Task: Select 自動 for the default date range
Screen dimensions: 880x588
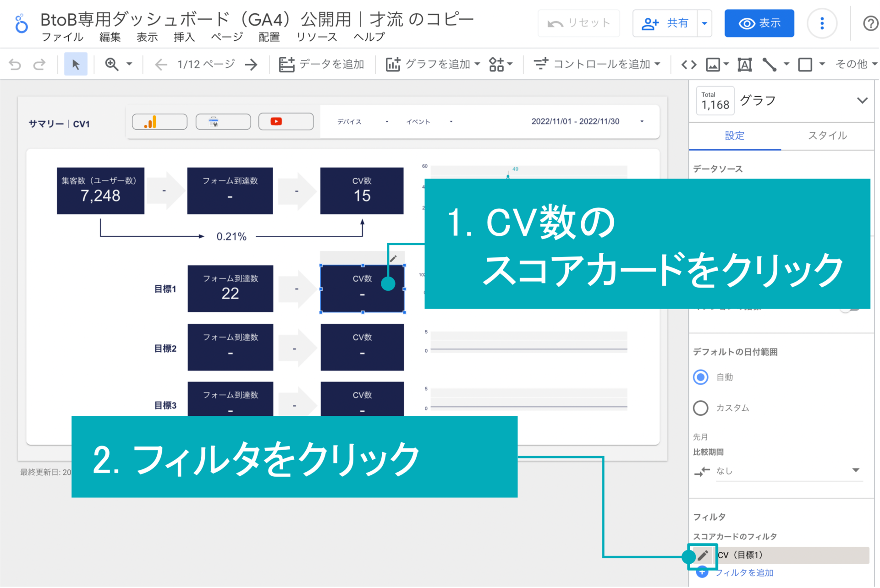Action: point(701,377)
